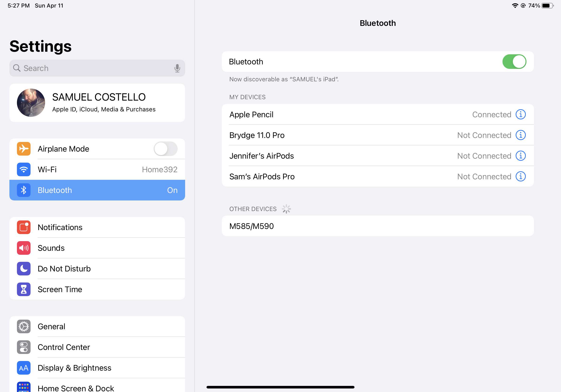The height and width of the screenshot is (392, 561).
Task: Tap the Control Center switches icon
Action: (x=24, y=347)
